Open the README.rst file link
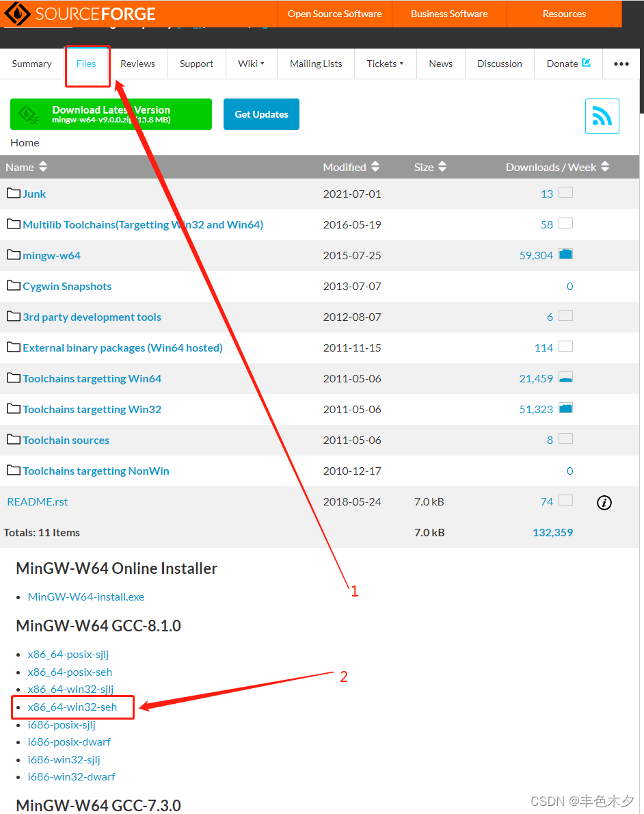 click(x=38, y=501)
